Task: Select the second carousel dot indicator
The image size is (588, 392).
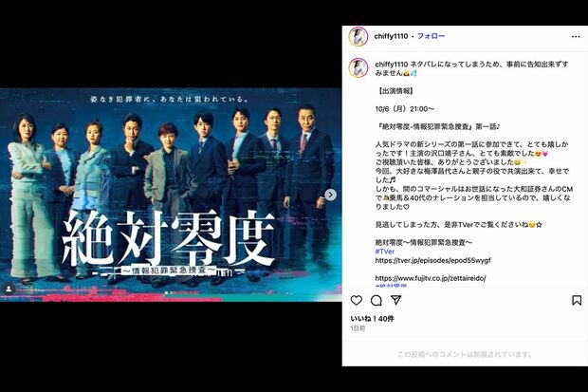Action: [x=172, y=293]
